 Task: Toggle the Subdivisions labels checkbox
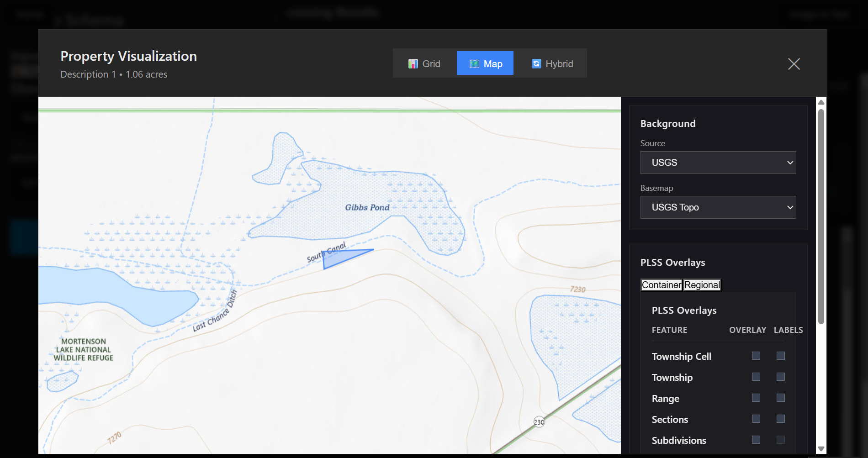(781, 440)
